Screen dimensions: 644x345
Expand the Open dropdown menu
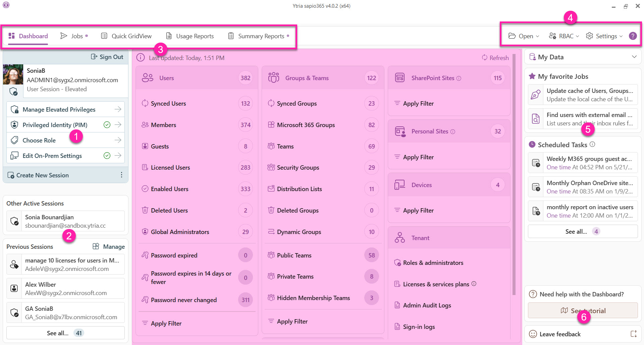pyautogui.click(x=524, y=36)
